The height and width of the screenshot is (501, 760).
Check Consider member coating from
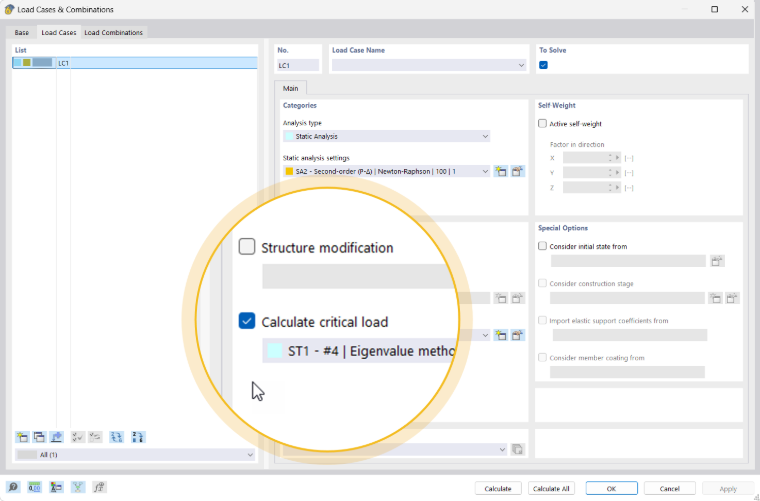pos(542,358)
